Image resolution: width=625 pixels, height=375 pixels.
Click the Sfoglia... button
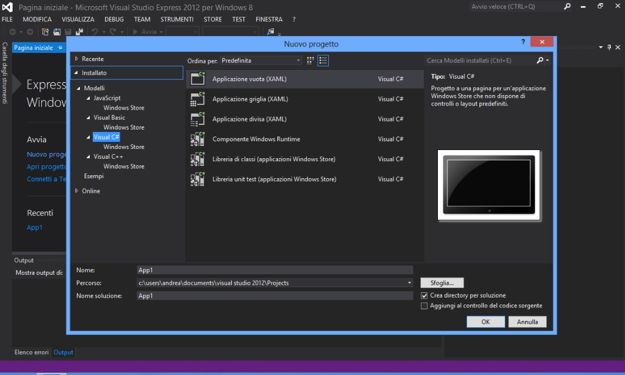click(442, 283)
